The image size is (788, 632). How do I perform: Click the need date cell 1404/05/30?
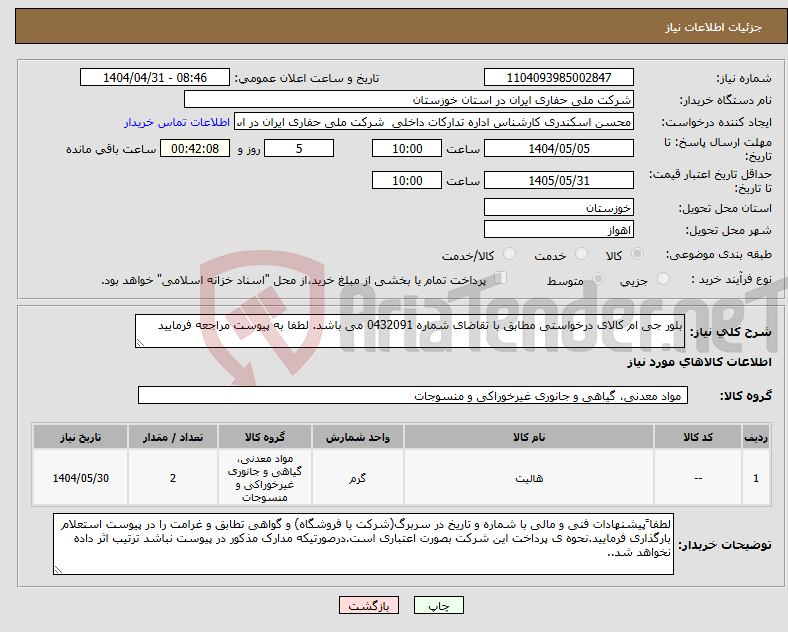(x=80, y=478)
